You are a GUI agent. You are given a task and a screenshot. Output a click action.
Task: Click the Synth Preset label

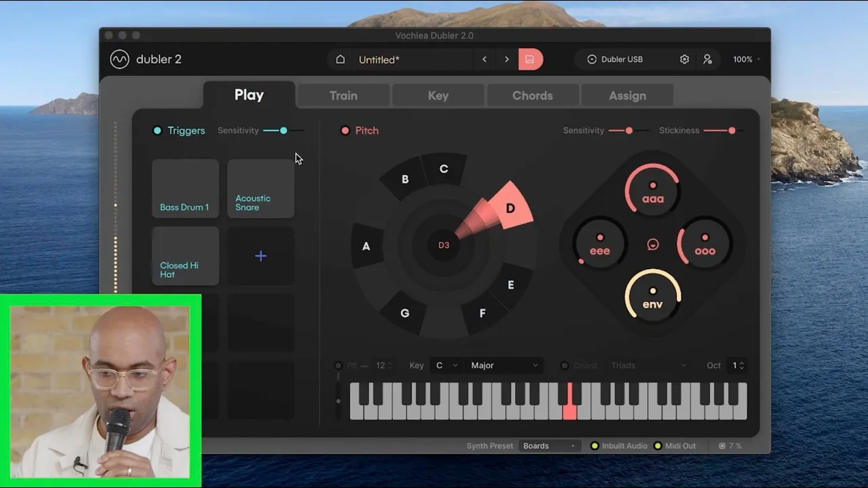490,446
